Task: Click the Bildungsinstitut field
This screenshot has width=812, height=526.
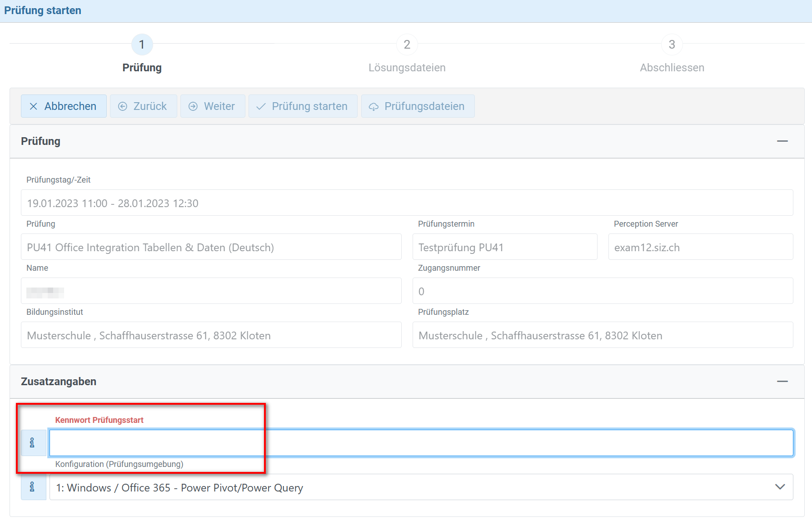Action: click(211, 335)
